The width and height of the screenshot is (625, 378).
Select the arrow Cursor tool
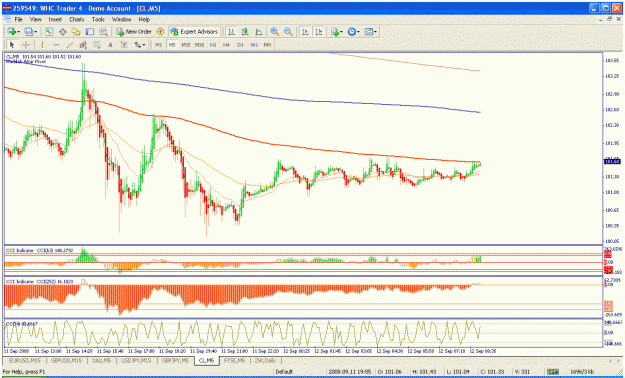[12, 45]
